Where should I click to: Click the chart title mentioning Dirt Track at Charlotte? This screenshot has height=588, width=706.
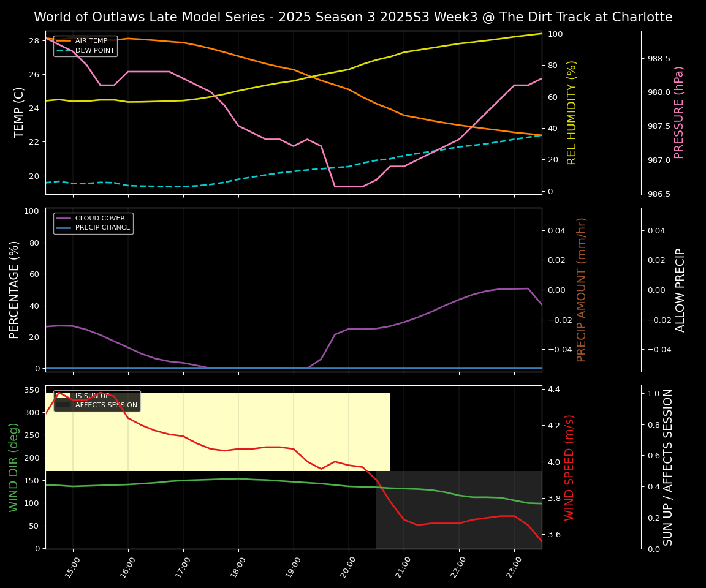[353, 17]
